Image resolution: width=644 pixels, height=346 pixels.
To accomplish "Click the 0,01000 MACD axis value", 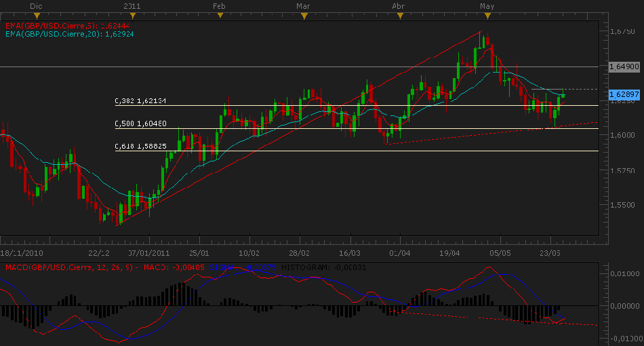I will click(x=623, y=273).
